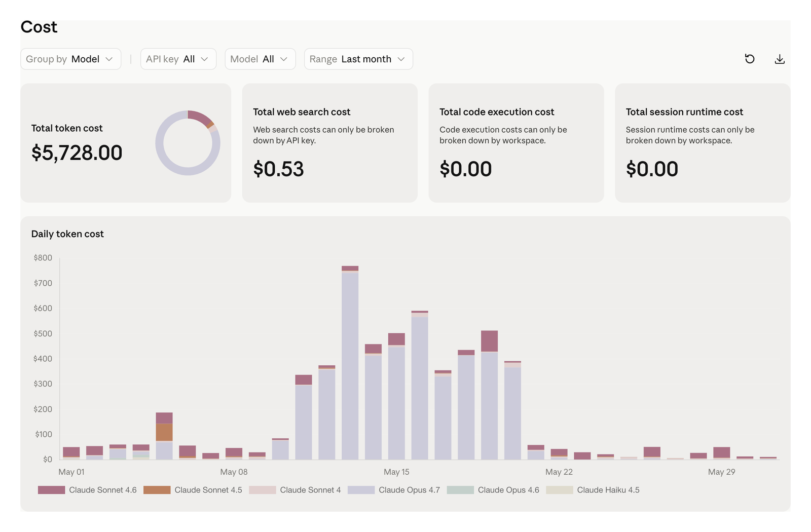The height and width of the screenshot is (532, 811).
Task: Click the Total web search cost heading
Action: [x=302, y=112]
